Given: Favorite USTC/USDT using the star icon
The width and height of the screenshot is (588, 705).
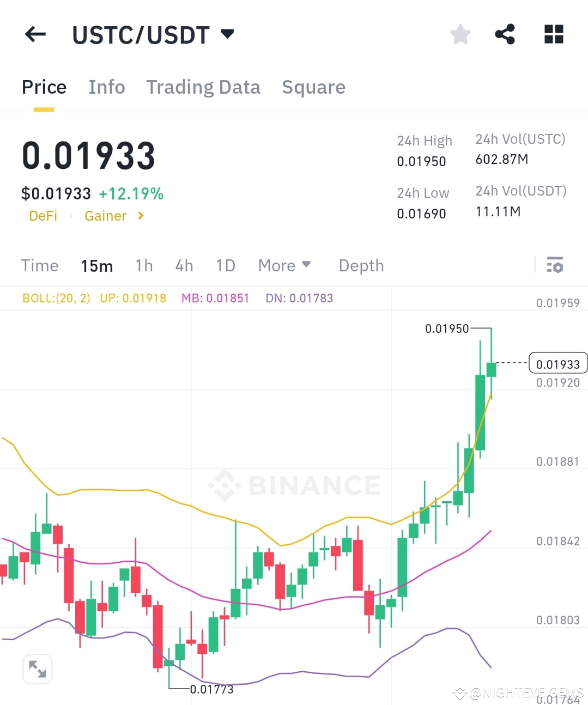Looking at the screenshot, I should point(460,34).
